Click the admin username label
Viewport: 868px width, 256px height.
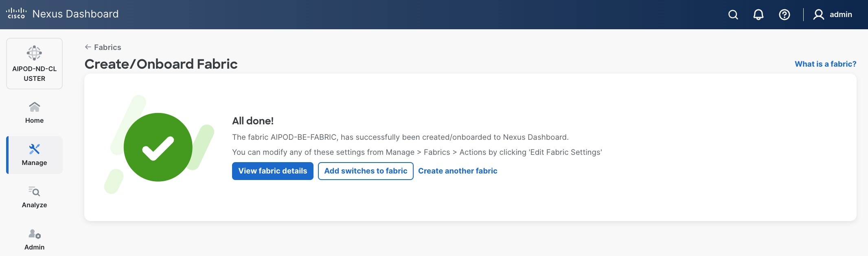coord(841,15)
